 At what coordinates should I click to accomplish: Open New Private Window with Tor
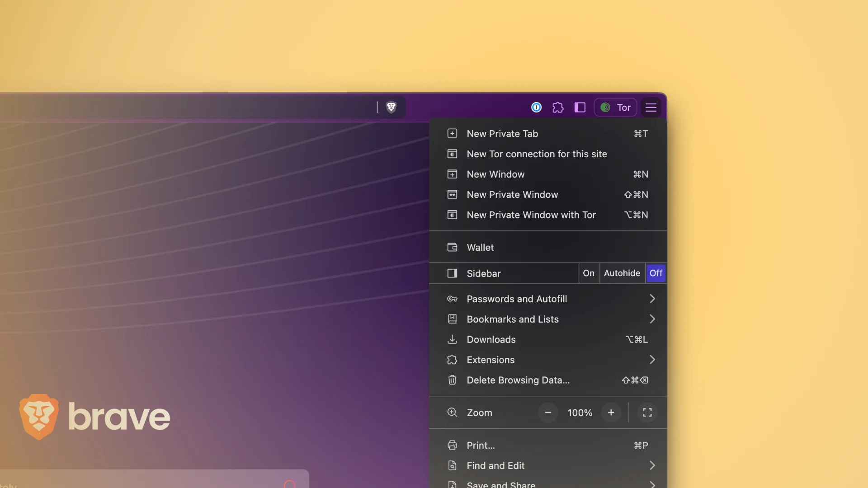coord(548,215)
